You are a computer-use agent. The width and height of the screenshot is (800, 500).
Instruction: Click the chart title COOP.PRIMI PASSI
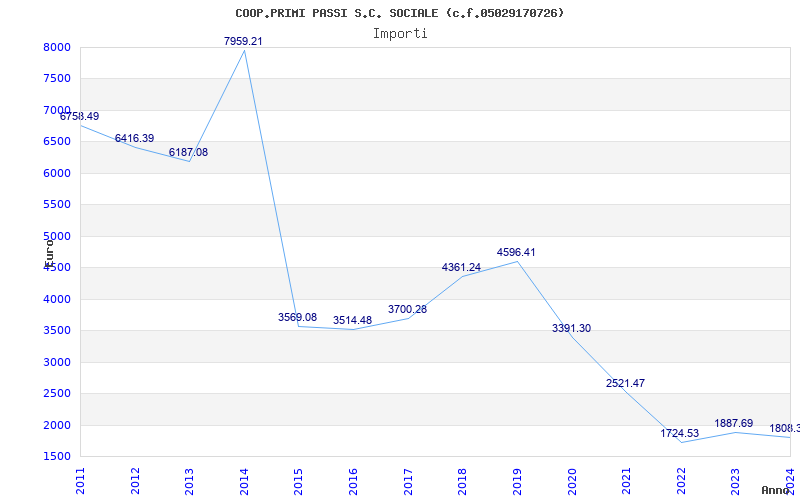(x=399, y=13)
